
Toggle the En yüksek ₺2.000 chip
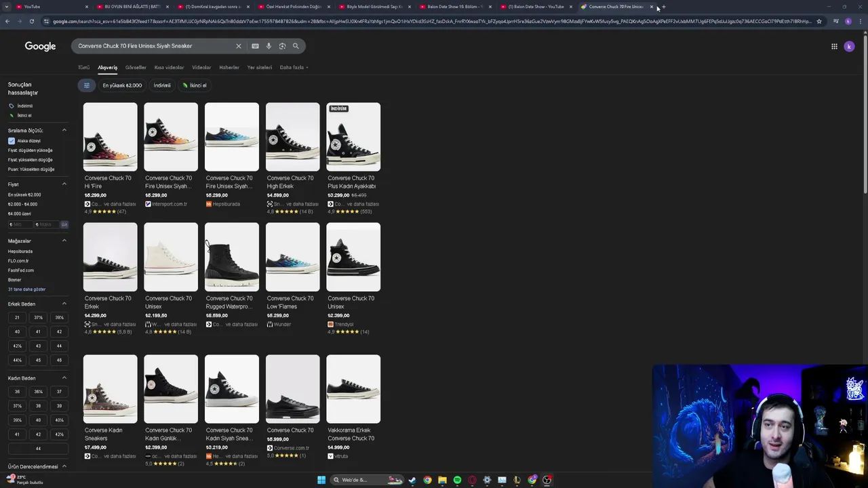coord(122,85)
